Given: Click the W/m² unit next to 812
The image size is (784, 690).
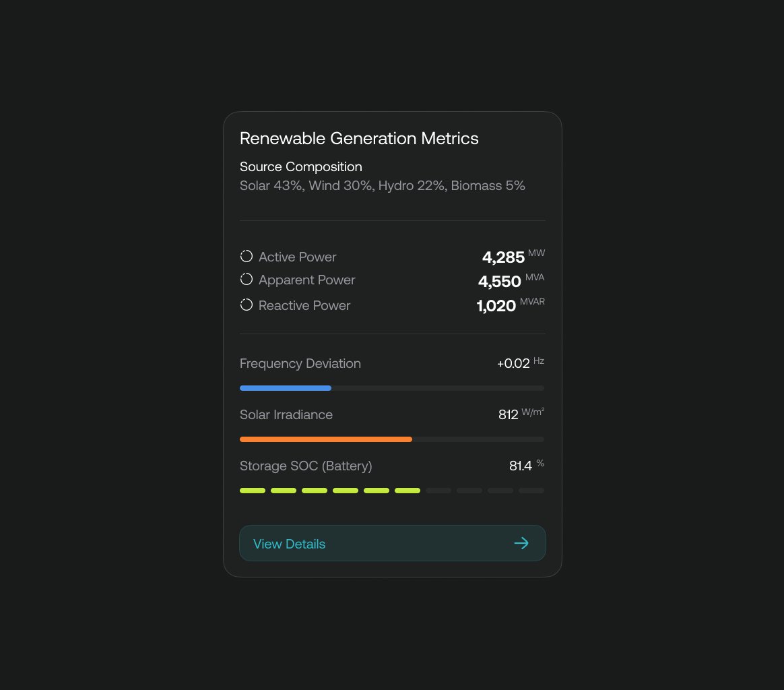Looking at the screenshot, I should pyautogui.click(x=532, y=412).
